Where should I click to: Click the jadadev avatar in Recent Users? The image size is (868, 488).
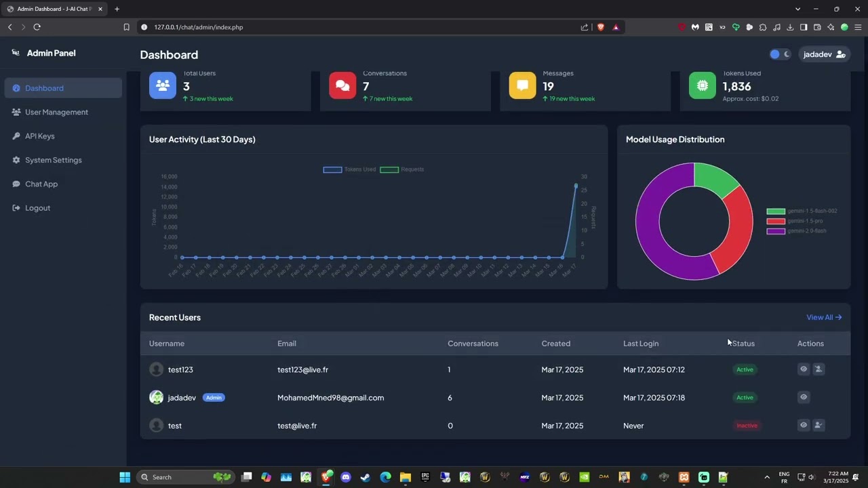coord(157,397)
